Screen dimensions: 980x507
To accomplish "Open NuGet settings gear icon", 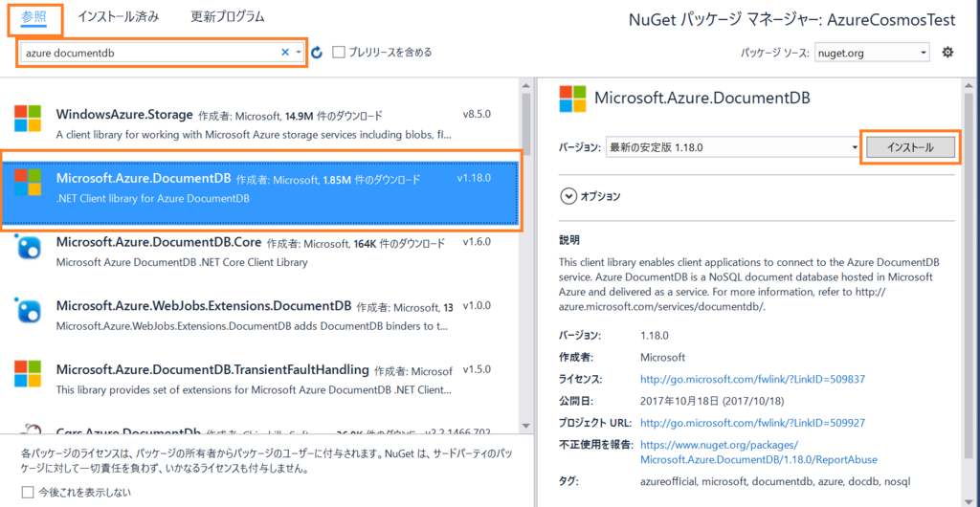I will tap(947, 53).
